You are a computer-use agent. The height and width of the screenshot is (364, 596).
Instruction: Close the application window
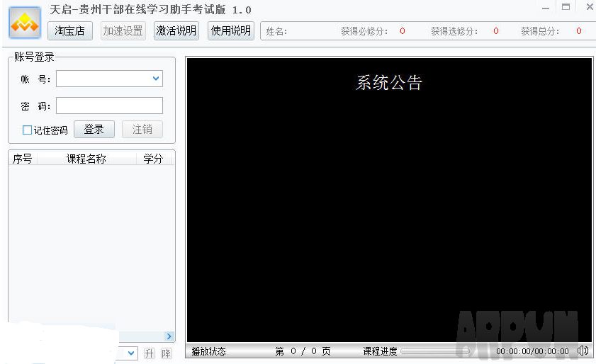click(590, 7)
